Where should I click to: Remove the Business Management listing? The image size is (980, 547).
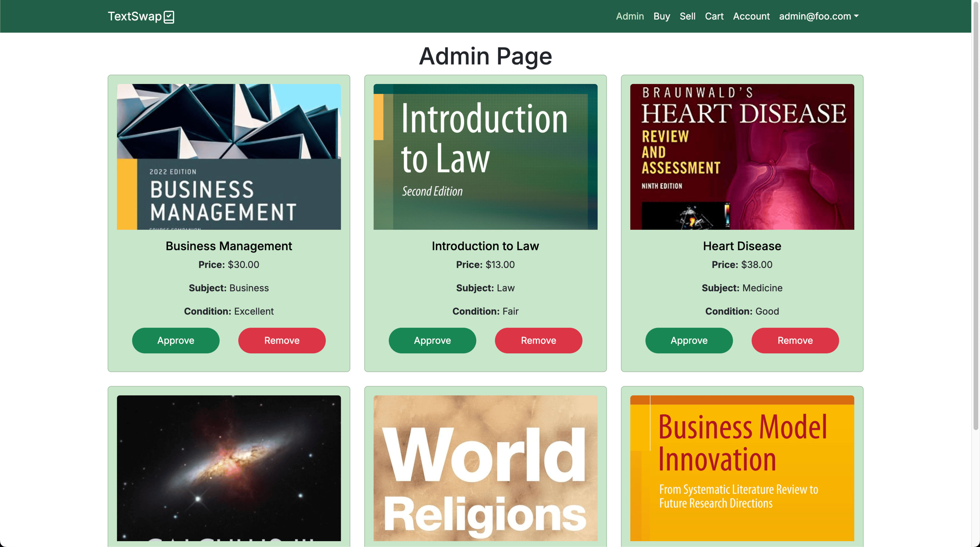point(282,340)
